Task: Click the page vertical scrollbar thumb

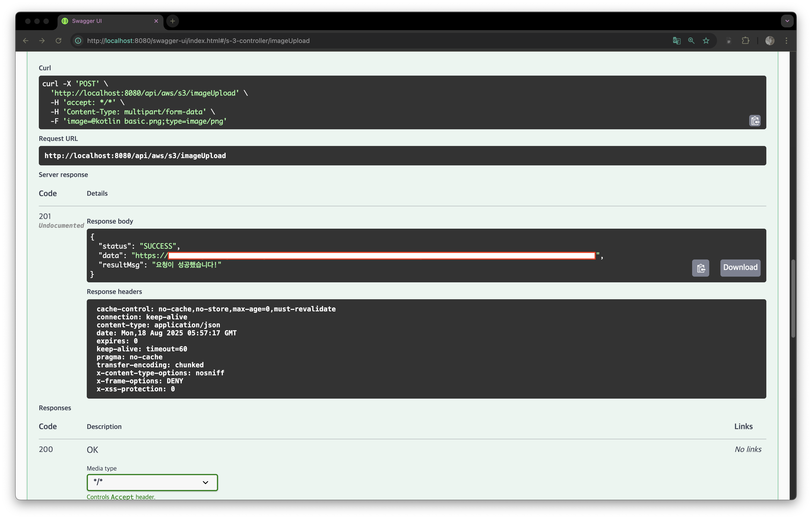Action: pos(793,299)
